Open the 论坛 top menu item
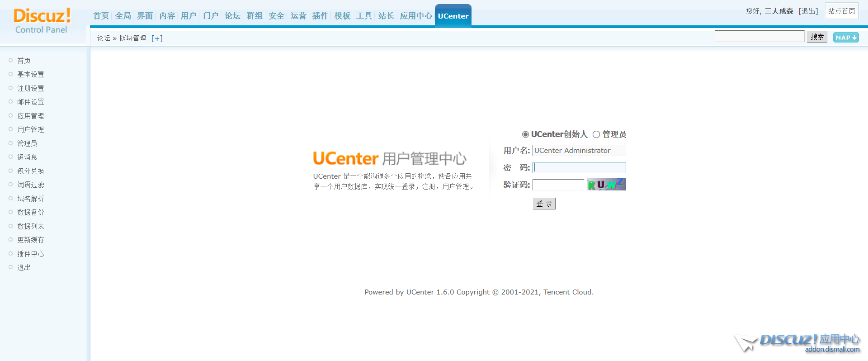The height and width of the screenshot is (361, 868). [x=232, y=16]
